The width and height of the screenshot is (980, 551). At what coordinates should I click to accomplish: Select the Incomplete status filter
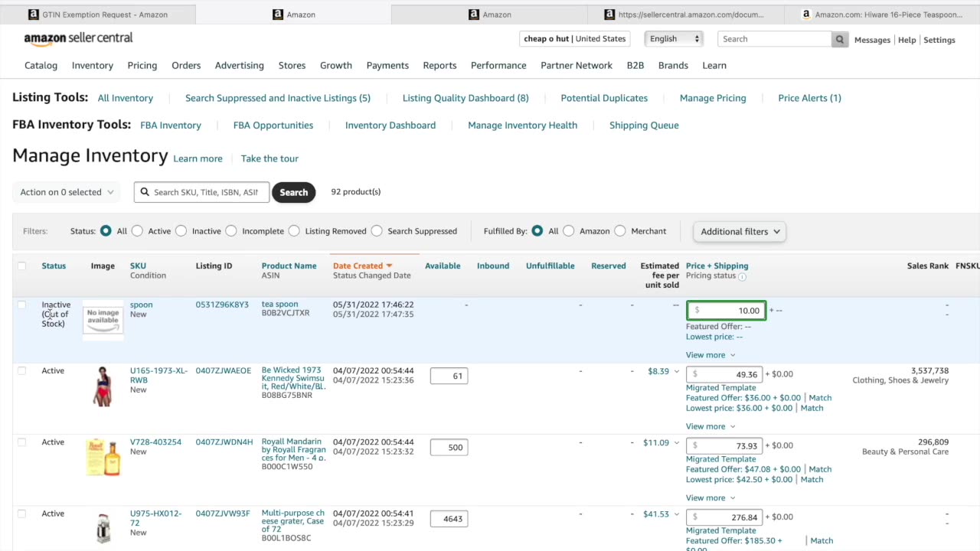pos(230,231)
